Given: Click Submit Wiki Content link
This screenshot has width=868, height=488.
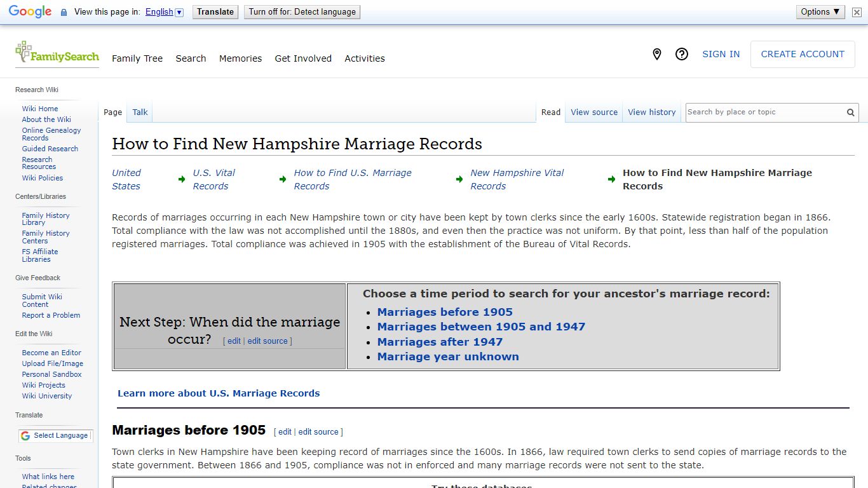Looking at the screenshot, I should tap(42, 301).
